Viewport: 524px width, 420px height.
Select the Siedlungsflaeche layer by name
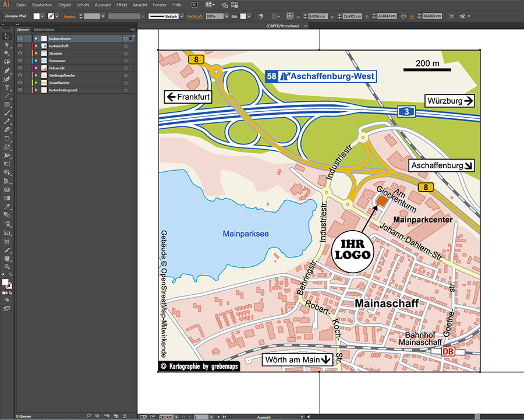[x=62, y=75]
